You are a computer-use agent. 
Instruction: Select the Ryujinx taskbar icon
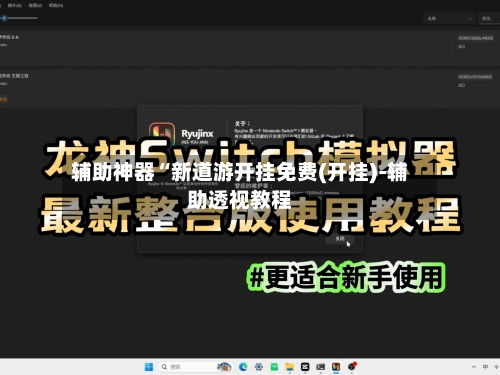point(336,367)
